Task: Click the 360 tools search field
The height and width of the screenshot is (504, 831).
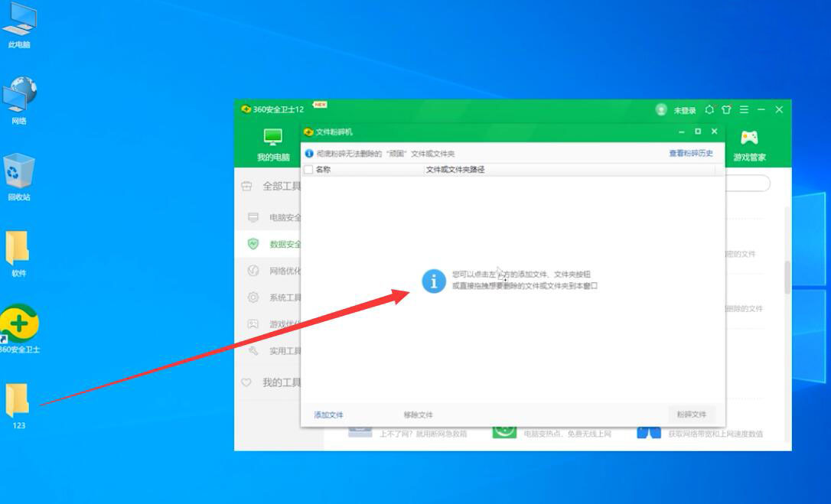Action: tap(748, 184)
